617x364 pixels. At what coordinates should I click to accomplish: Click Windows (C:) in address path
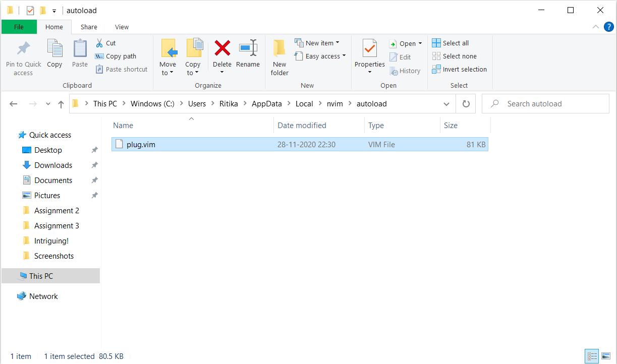pos(152,103)
